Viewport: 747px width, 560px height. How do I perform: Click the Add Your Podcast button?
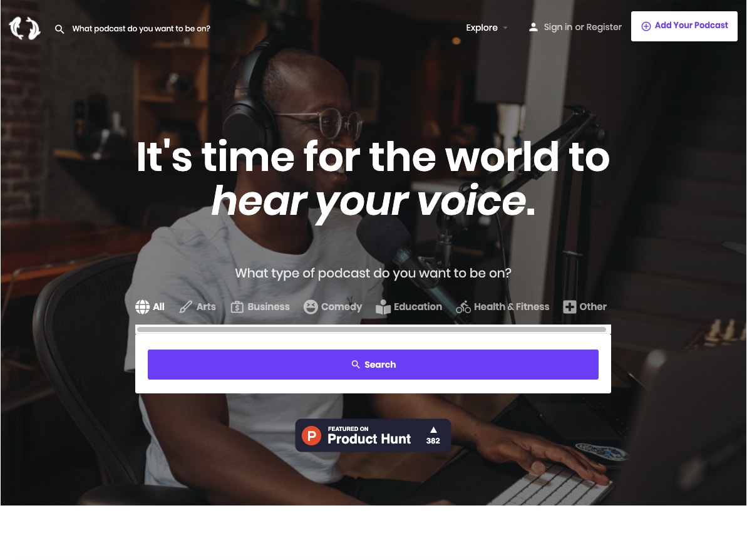click(x=684, y=26)
